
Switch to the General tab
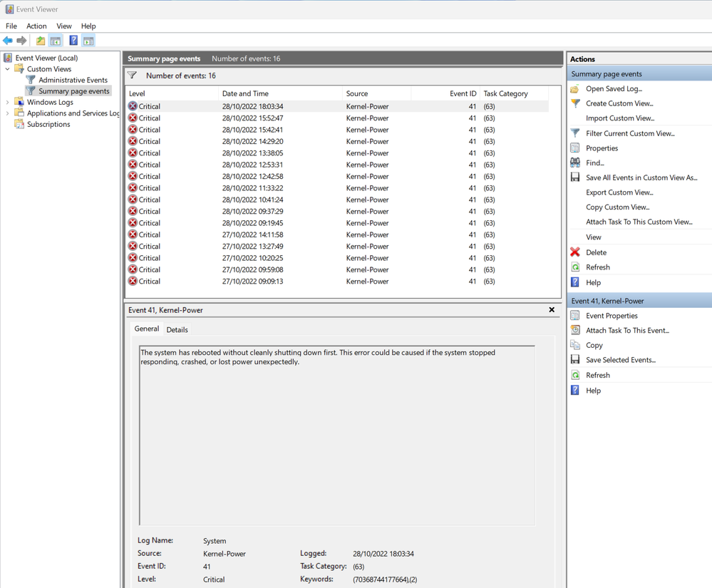coord(147,329)
